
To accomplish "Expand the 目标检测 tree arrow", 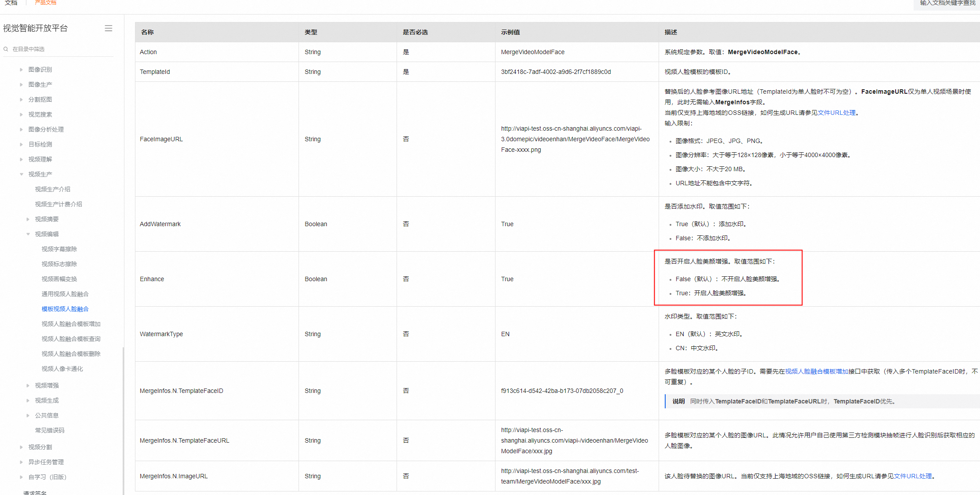I will pyautogui.click(x=21, y=144).
